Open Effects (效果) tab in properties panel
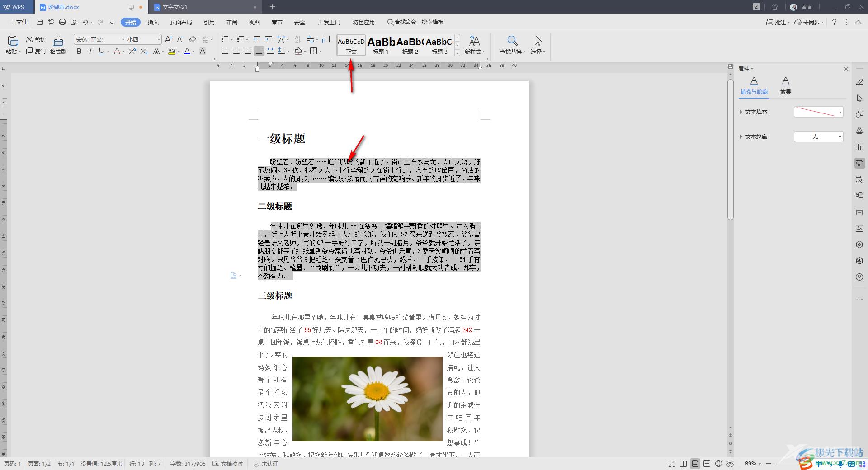The height and width of the screenshot is (470, 868). click(786, 85)
